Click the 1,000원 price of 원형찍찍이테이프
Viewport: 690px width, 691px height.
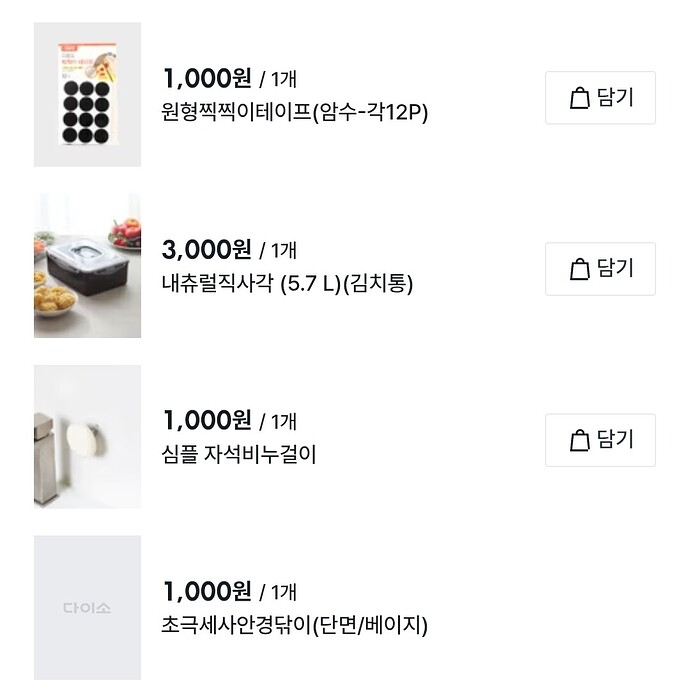[206, 78]
